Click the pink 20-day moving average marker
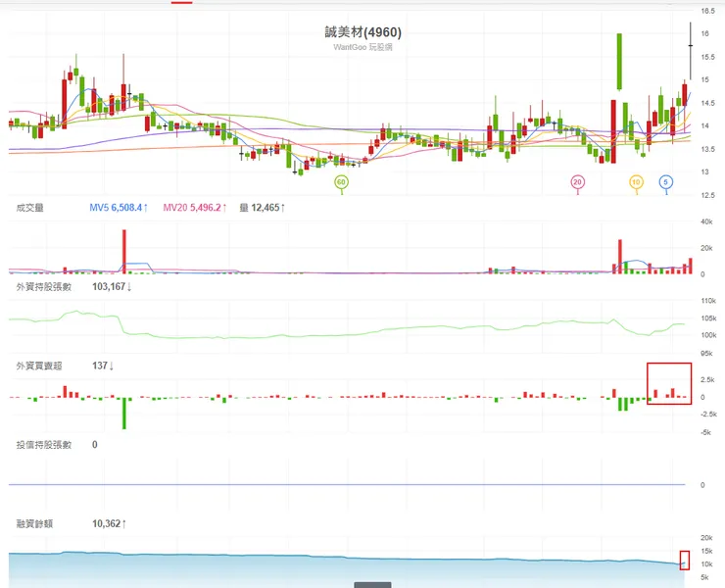725x588 pixels. [577, 182]
